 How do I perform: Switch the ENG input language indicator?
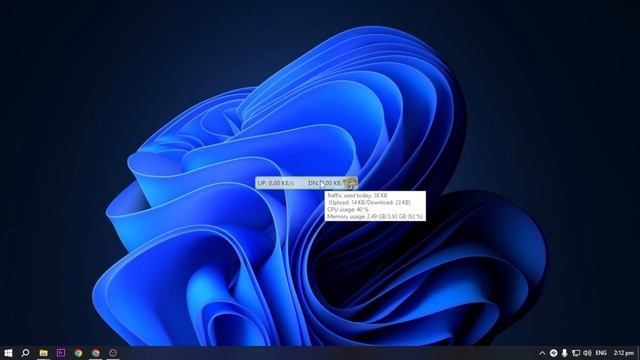601,353
